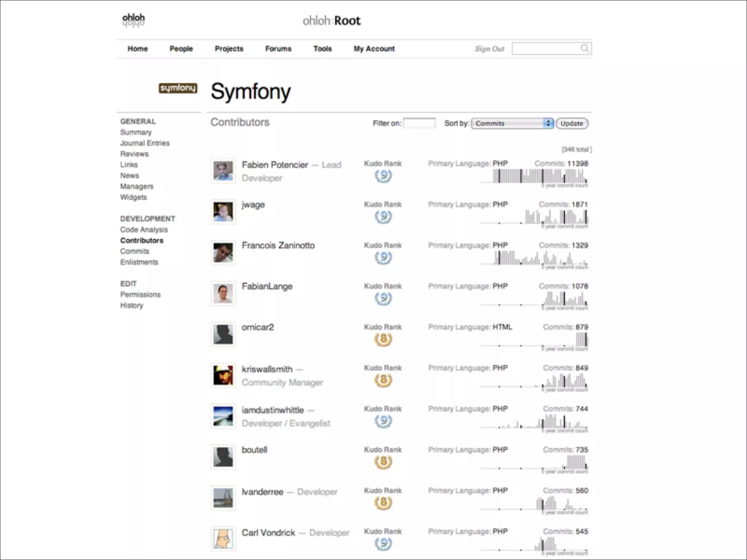The image size is (747, 560).
Task: Click ornicar2's gold Kudo Rank 8 badge
Action: (383, 339)
